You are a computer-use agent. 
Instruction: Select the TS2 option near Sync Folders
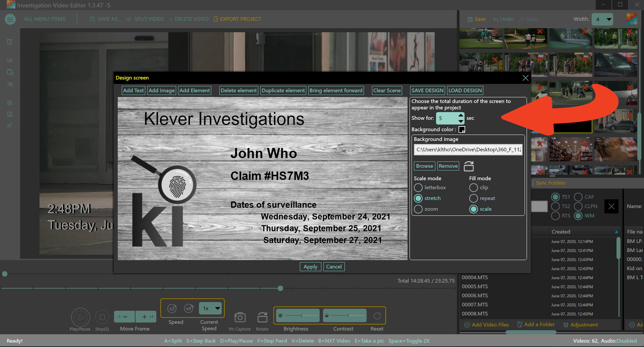pos(555,206)
